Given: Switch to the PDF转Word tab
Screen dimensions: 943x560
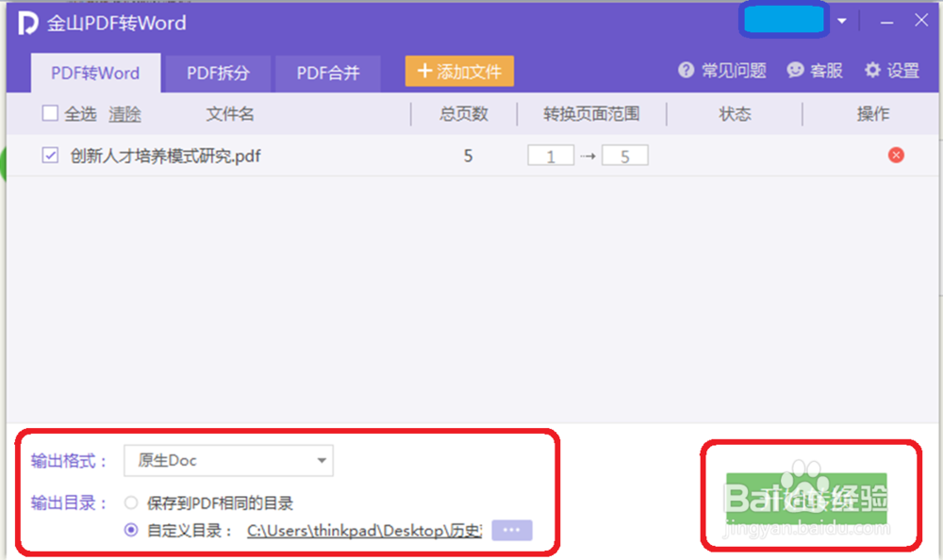Looking at the screenshot, I should coord(95,73).
